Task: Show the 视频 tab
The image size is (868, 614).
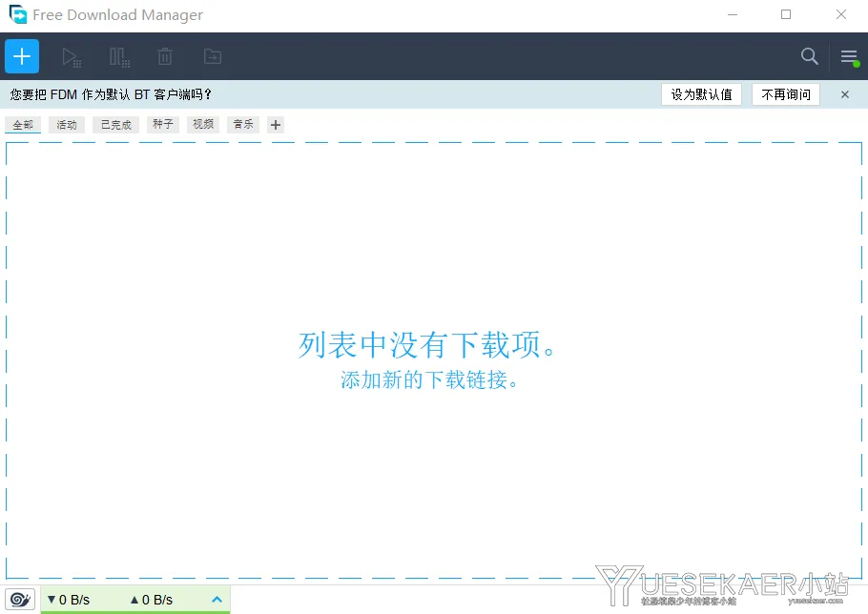Action: tap(203, 125)
